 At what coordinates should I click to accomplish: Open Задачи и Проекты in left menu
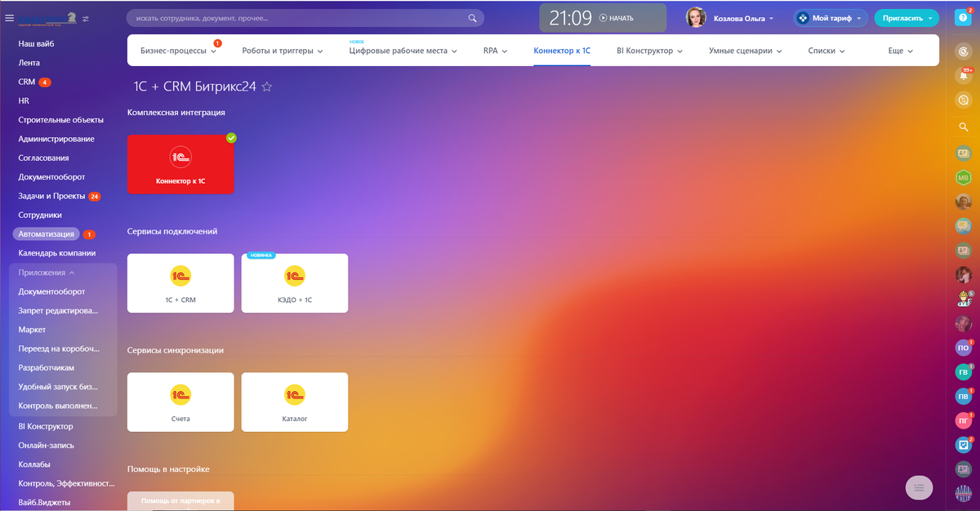click(x=51, y=196)
